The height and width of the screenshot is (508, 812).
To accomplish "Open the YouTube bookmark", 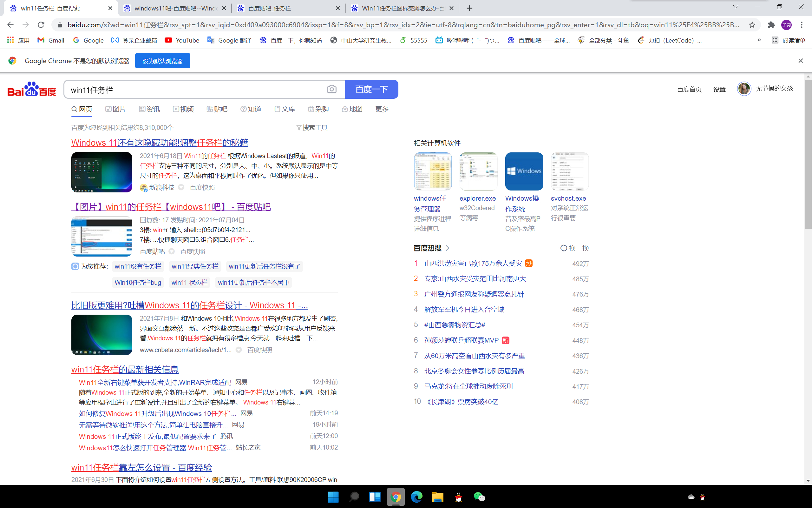I will [x=182, y=40].
